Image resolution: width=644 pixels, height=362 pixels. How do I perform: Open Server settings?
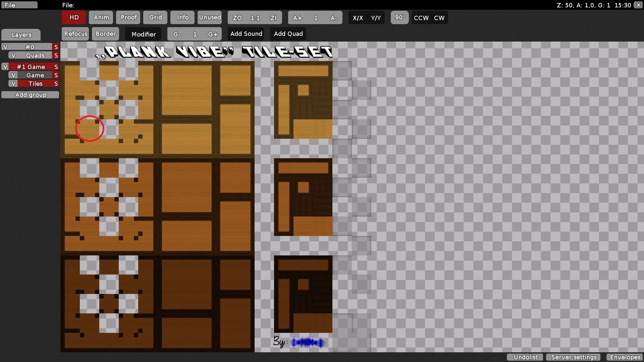pos(573,357)
